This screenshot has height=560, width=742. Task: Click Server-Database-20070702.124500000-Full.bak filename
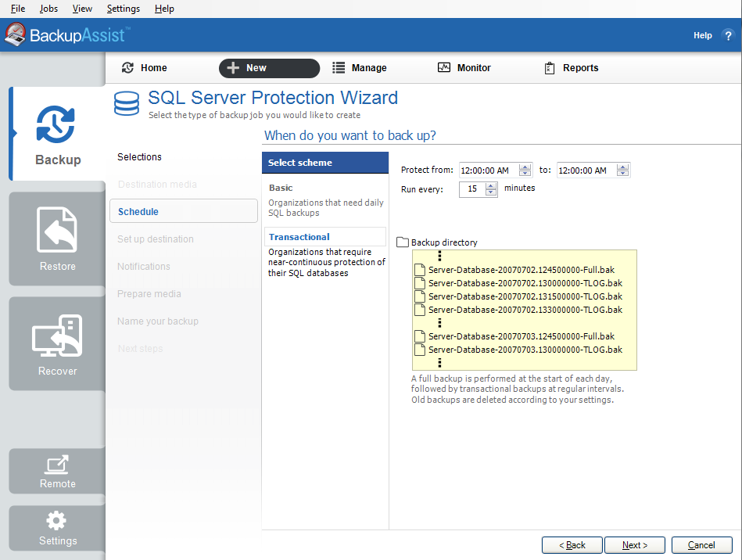point(522,270)
